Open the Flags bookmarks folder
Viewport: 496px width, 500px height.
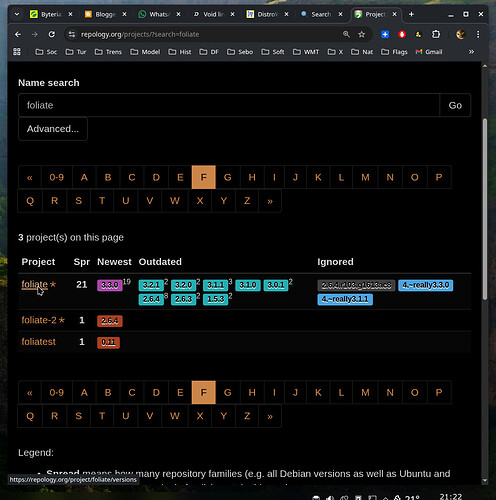pos(394,52)
